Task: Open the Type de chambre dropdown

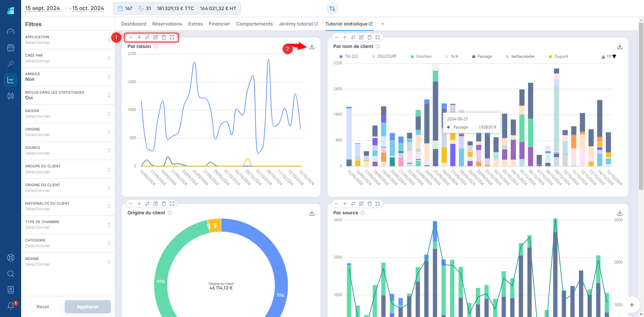Action: 68,225
